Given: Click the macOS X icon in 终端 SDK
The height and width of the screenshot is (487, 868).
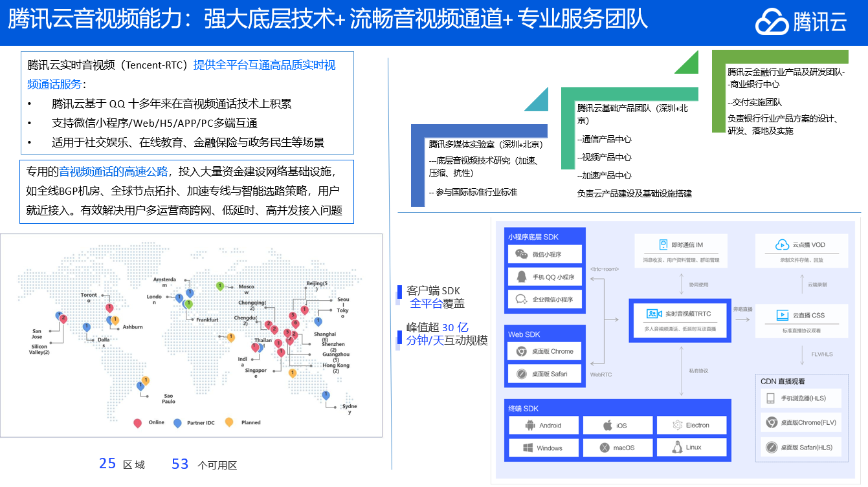Looking at the screenshot, I should pyautogui.click(x=605, y=448).
